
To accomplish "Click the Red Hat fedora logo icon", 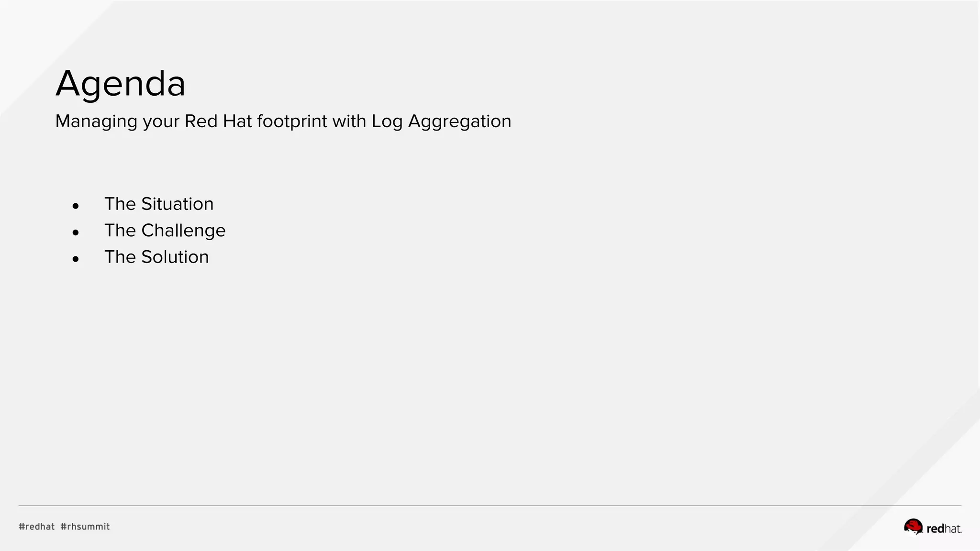I will [913, 527].
